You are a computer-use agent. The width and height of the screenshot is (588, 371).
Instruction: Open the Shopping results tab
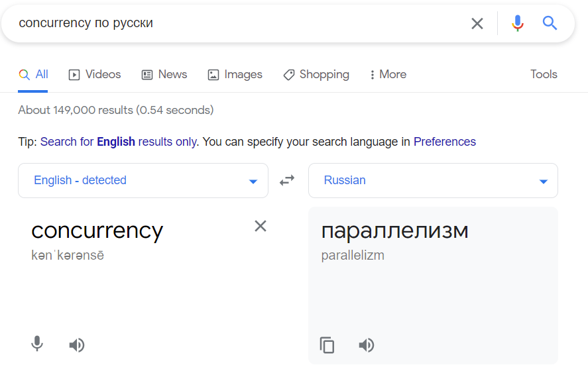point(316,75)
